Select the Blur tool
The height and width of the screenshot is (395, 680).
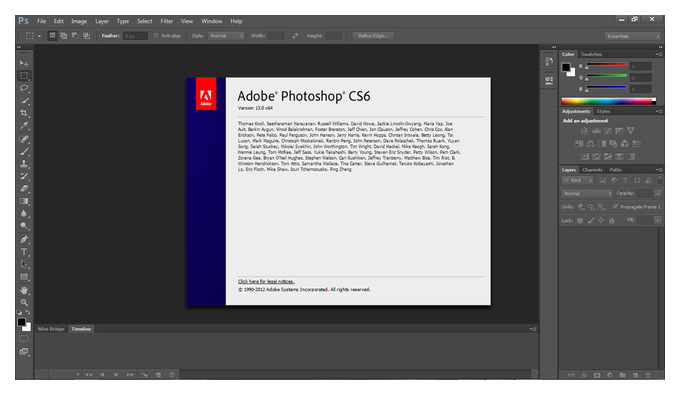24,214
